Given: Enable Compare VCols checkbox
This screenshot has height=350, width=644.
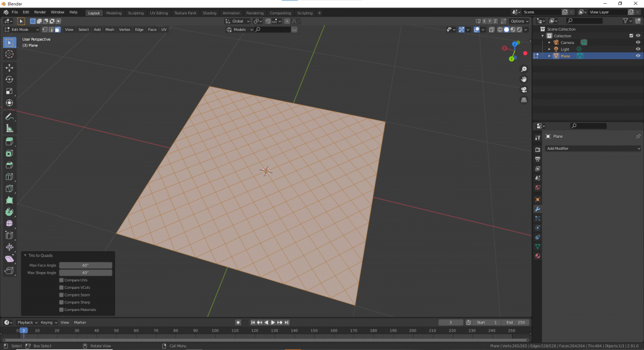Looking at the screenshot, I should [x=61, y=288].
